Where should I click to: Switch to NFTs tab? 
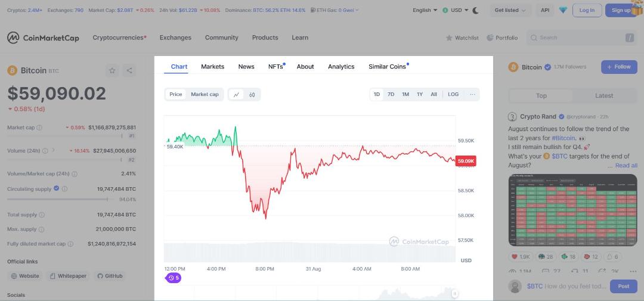coord(277,67)
